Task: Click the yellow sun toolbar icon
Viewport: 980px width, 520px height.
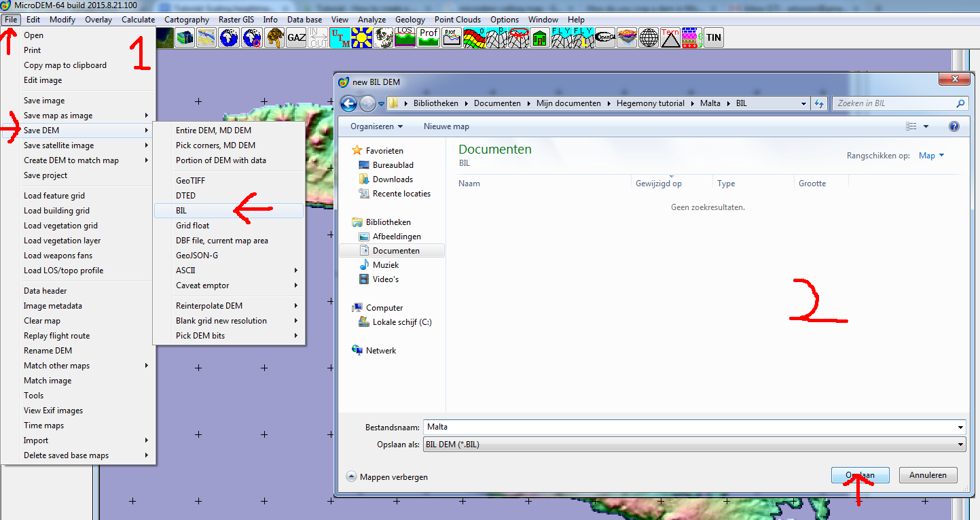Action: pyautogui.click(x=361, y=37)
